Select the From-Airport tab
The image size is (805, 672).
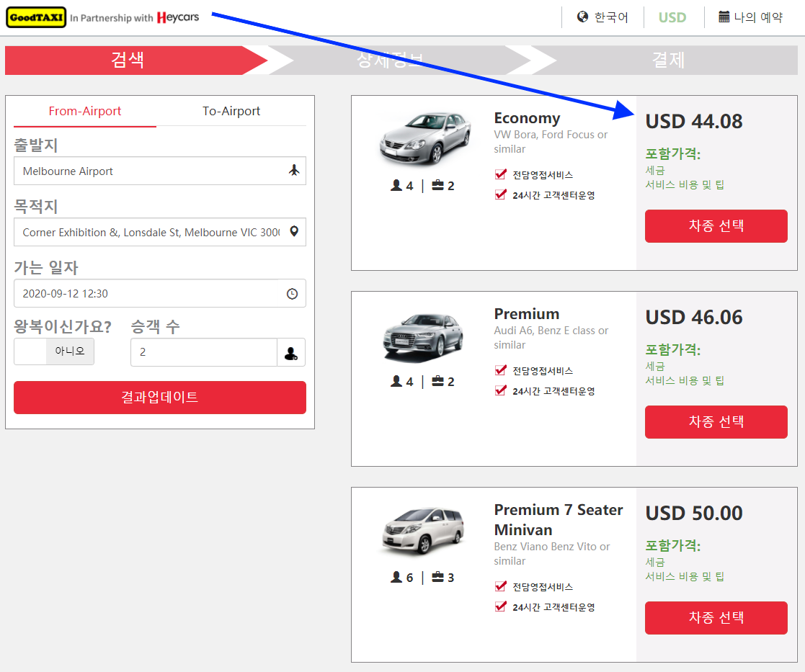coord(85,111)
